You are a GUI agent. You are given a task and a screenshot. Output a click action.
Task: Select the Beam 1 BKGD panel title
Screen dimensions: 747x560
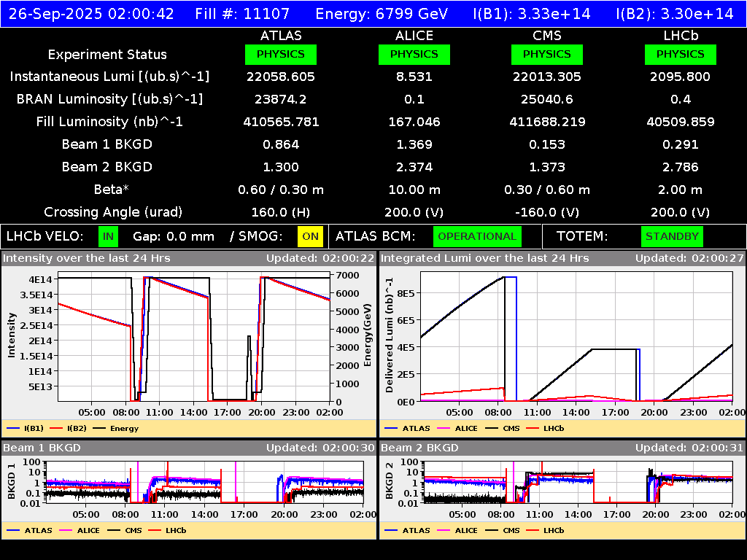pos(42,448)
